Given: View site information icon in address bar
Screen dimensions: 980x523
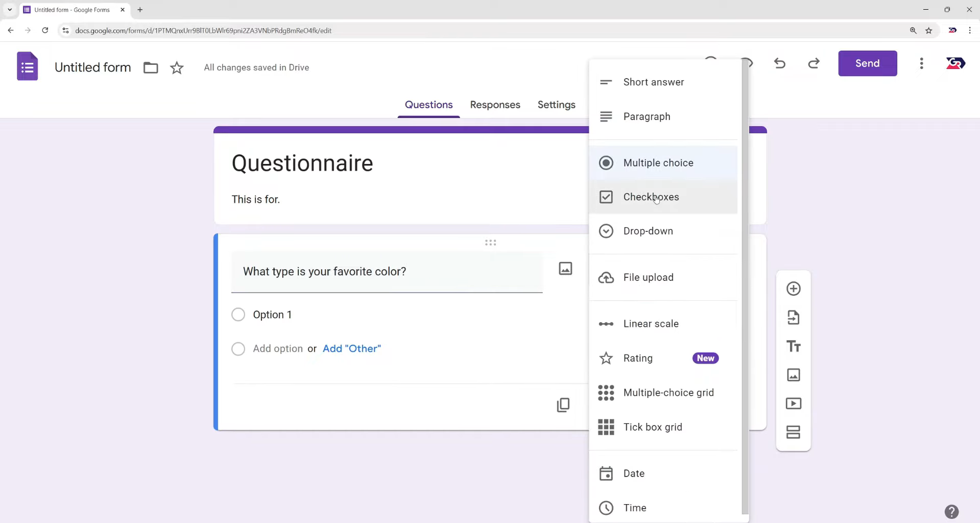Looking at the screenshot, I should 65,31.
